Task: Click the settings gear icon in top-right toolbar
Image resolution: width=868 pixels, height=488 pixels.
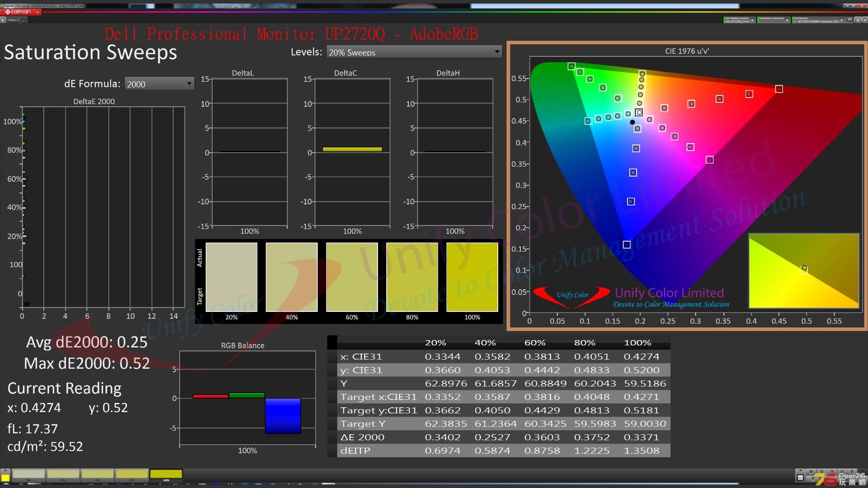Action: click(858, 20)
